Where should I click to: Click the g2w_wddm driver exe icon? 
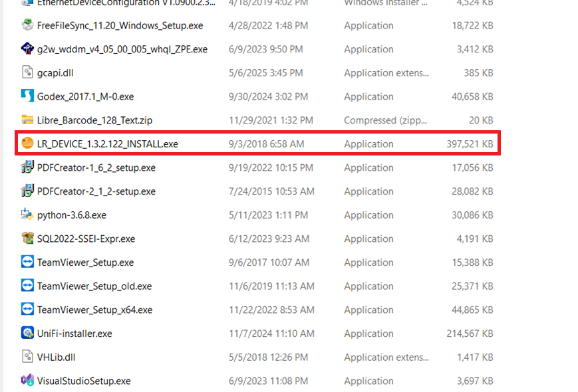[x=27, y=49]
